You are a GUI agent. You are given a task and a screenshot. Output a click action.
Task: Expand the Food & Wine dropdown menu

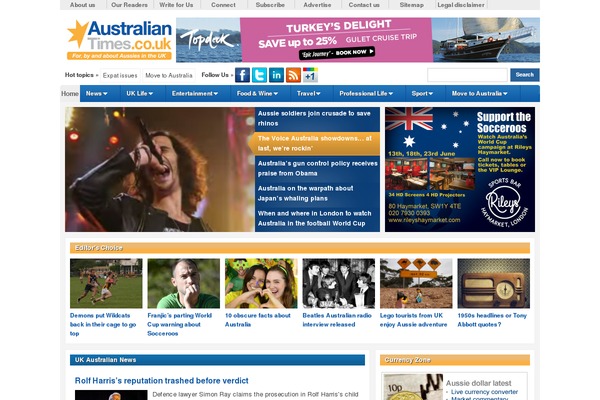point(257,93)
